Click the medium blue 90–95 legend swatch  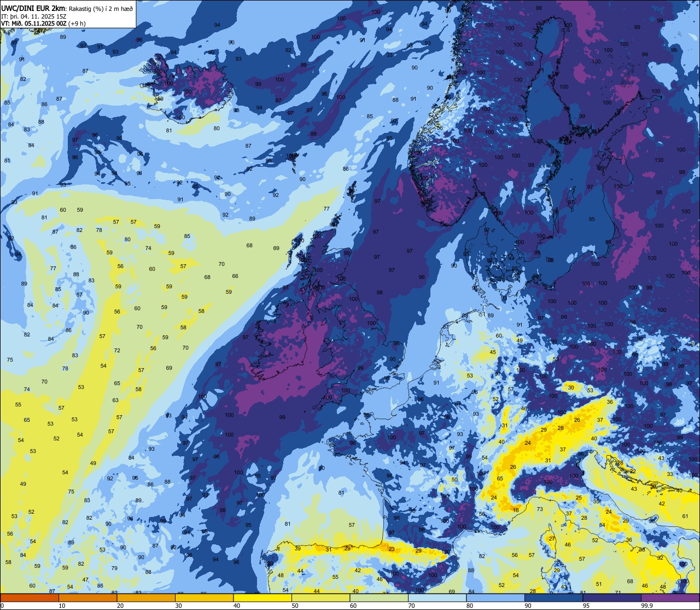click(x=553, y=598)
